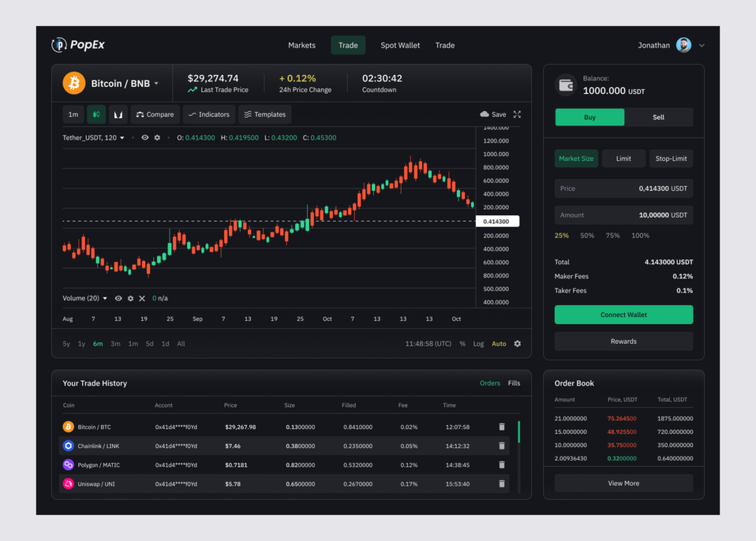
Task: Select the area chart style icon
Action: tap(118, 115)
